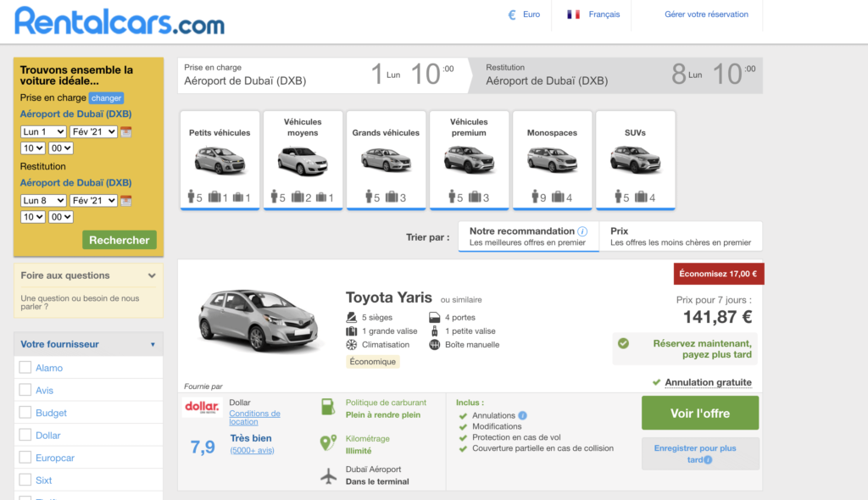Click the Prise en charge summary header
This screenshot has height=500, width=868.
tap(325, 75)
